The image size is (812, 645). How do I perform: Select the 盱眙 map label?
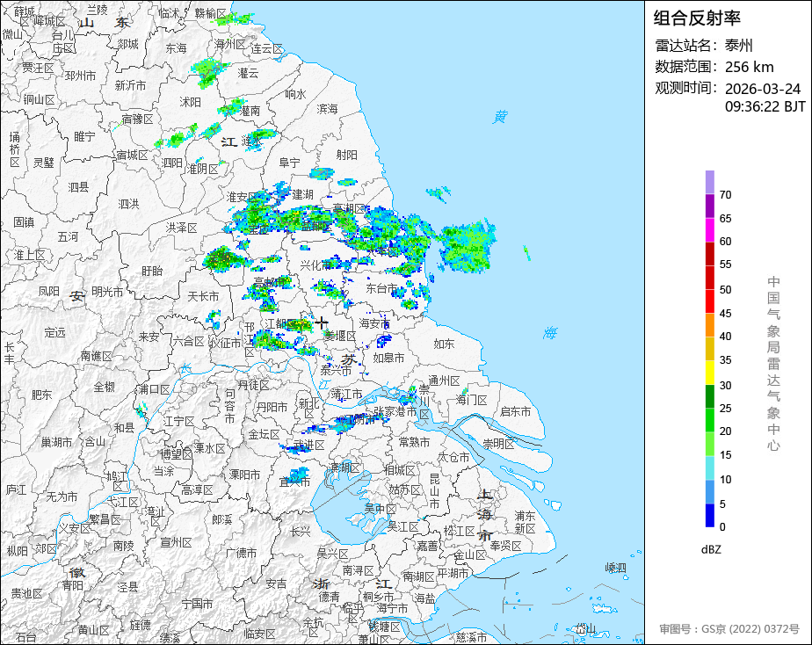coord(152,271)
